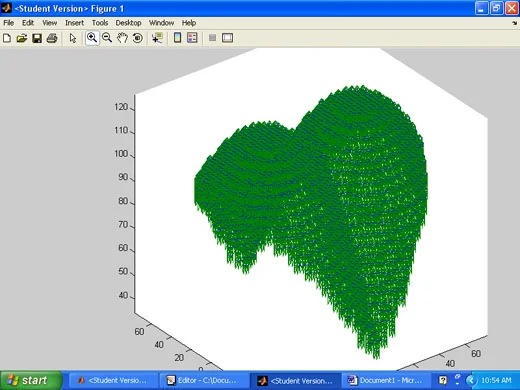The width and height of the screenshot is (520, 390).
Task: Open the Help menu
Action: click(x=189, y=23)
